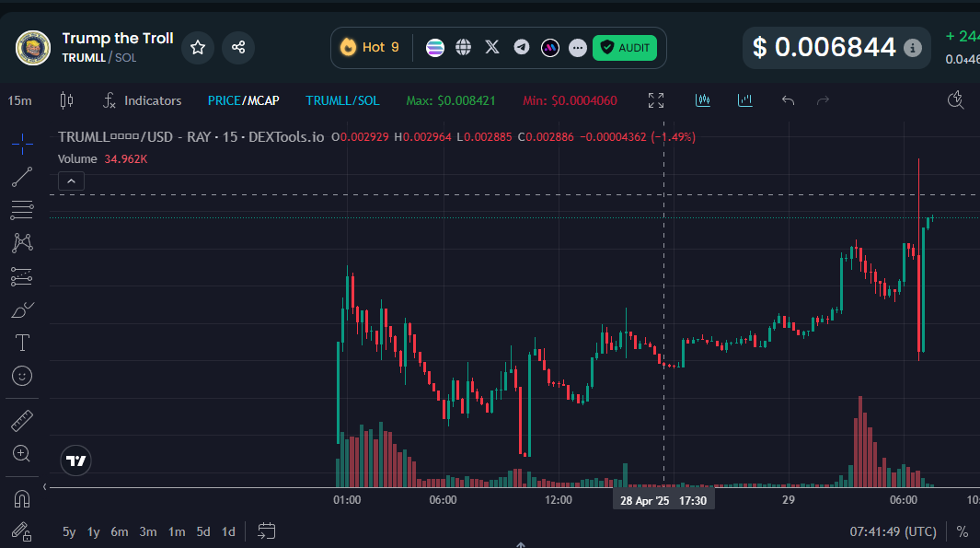Select the Fibonacci retracement lines tool
The image size is (980, 548).
[x=22, y=210]
